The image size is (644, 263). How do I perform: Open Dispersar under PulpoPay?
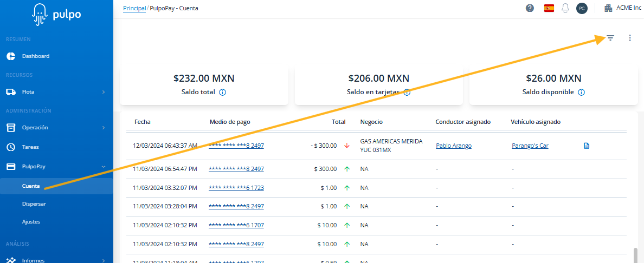pyautogui.click(x=34, y=204)
